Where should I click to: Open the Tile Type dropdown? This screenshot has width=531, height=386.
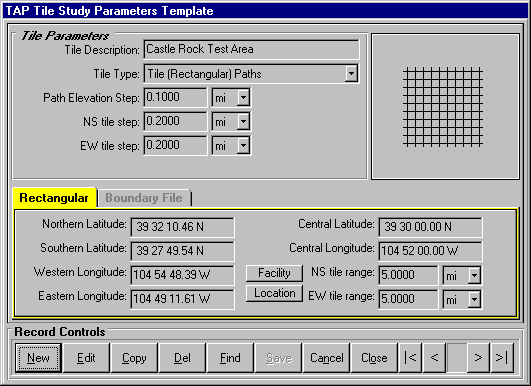351,73
